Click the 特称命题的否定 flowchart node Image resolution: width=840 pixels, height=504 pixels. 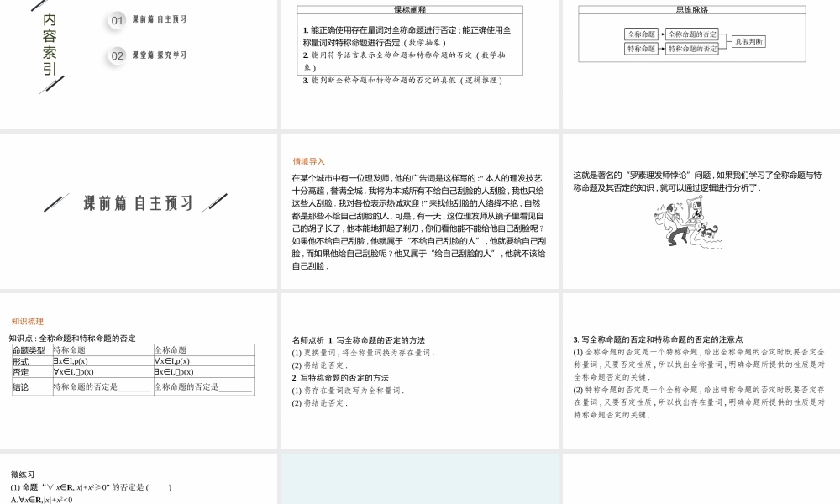pyautogui.click(x=691, y=50)
